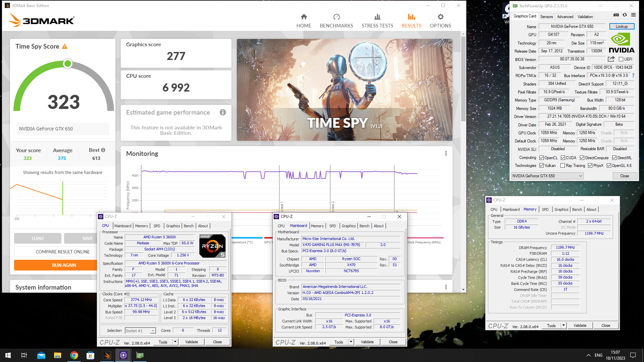Open the OPTIONS gear
Viewport: 644px width, 362px height.
click(x=440, y=21)
